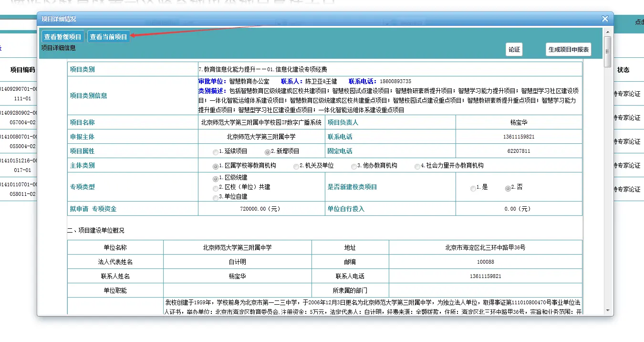
Task: Click the 单位名称 label cell
Action: 115,247
